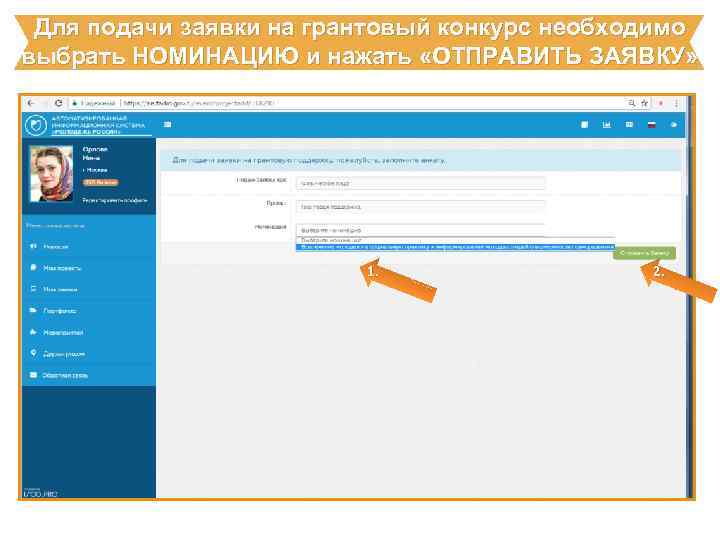Open Мои проекты in the sidebar
Screen dimensions: 720x540
[x=62, y=268]
